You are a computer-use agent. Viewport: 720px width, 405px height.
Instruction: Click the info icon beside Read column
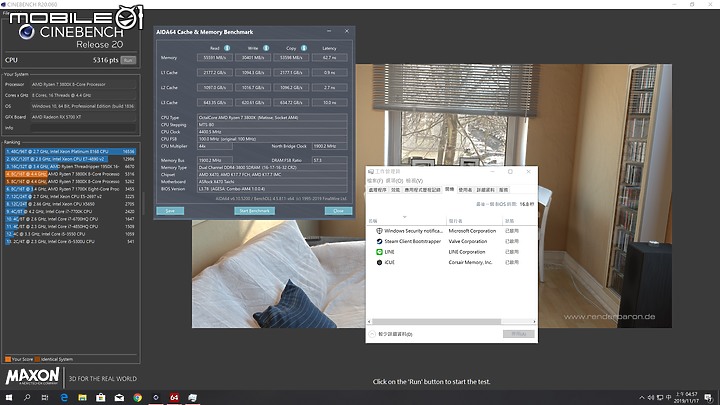[227, 48]
